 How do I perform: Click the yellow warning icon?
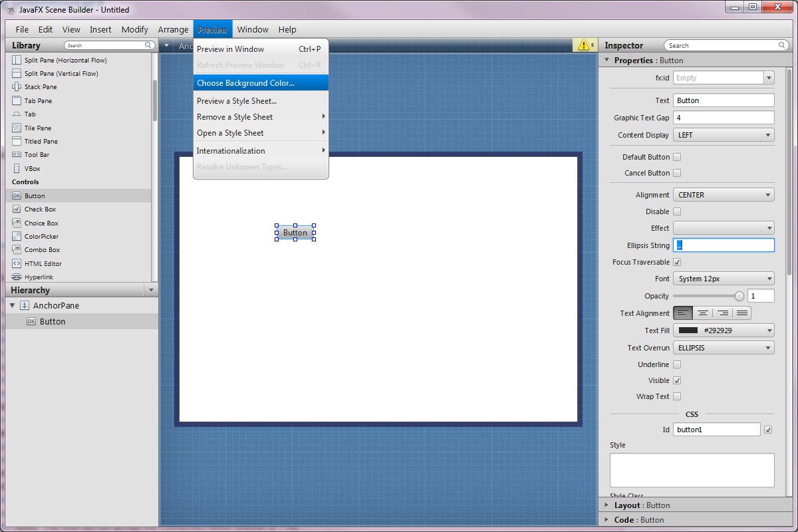(x=585, y=46)
